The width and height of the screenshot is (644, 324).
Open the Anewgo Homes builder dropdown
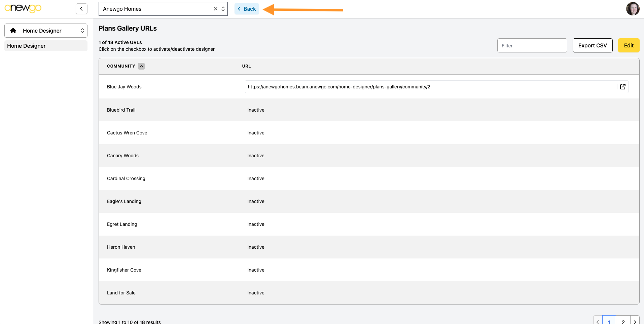pos(223,9)
